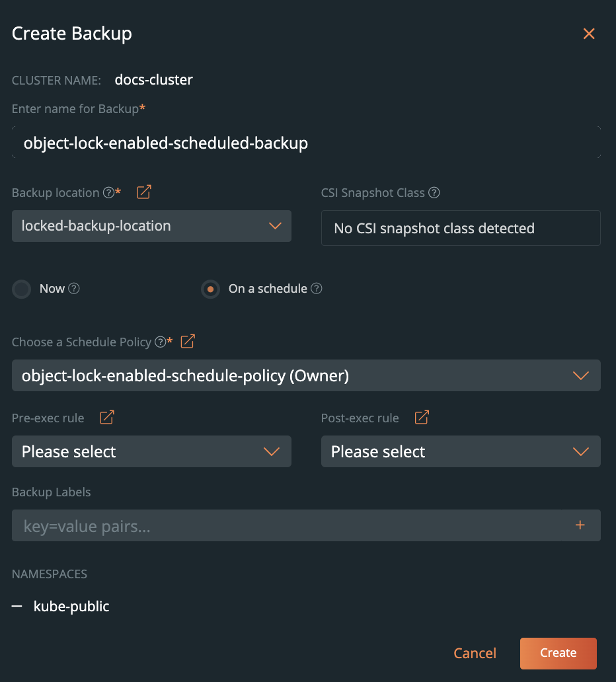This screenshot has height=682, width=616.
Task: Expand the Backup location dropdown
Action: pos(151,226)
